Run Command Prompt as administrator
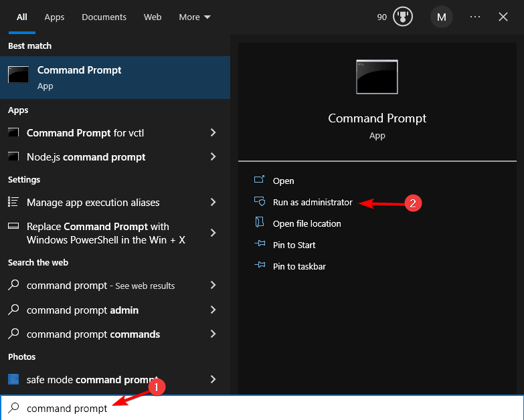This screenshot has height=420, width=524. 312,202
